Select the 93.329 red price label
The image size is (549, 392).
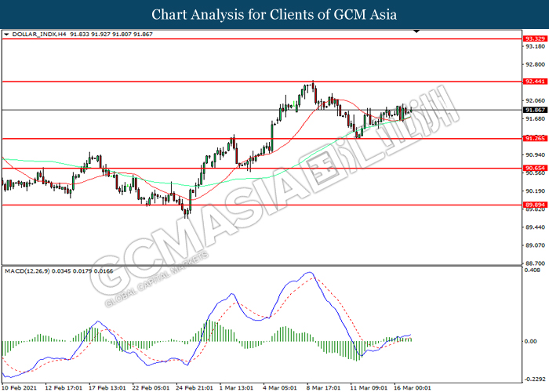pos(535,38)
